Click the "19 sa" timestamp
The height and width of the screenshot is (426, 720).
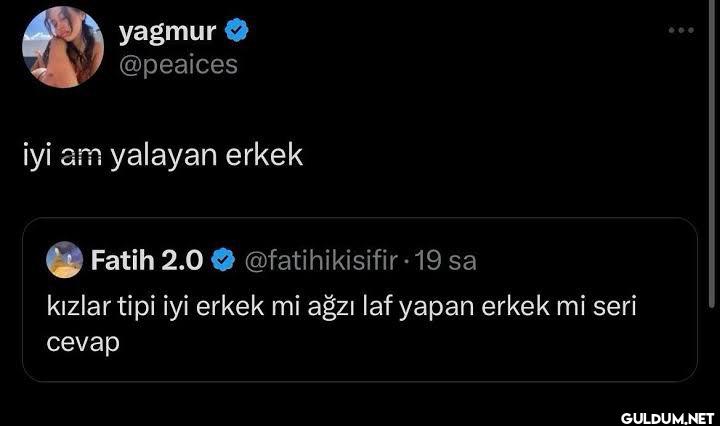tap(445, 262)
